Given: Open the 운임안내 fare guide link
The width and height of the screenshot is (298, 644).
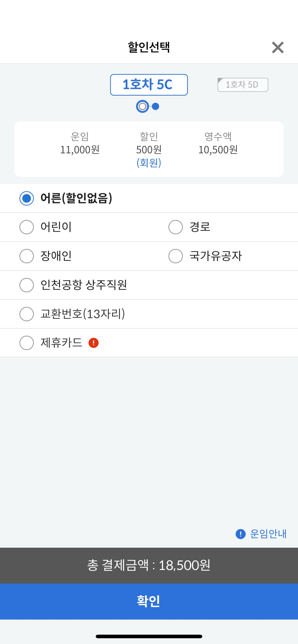Looking at the screenshot, I should pyautogui.click(x=268, y=534).
